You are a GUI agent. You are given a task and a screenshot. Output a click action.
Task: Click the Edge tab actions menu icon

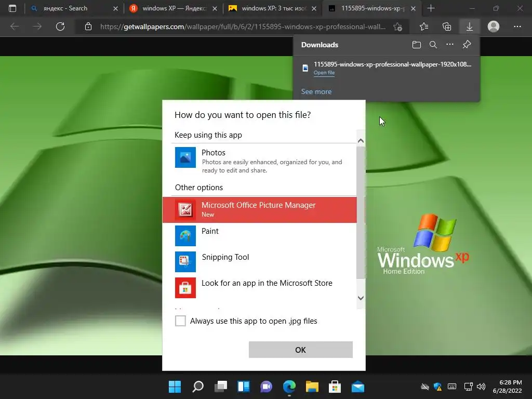point(12,8)
